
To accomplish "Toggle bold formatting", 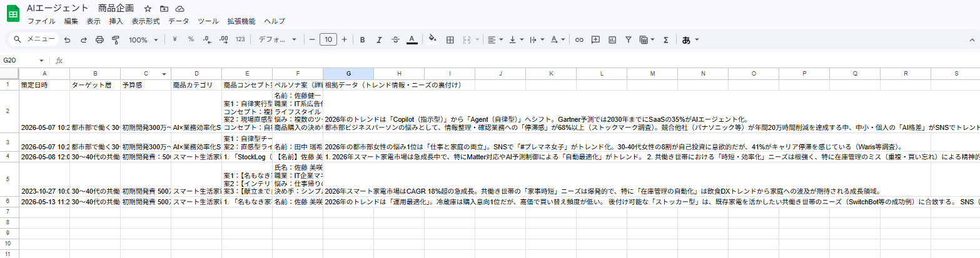I will (x=362, y=39).
